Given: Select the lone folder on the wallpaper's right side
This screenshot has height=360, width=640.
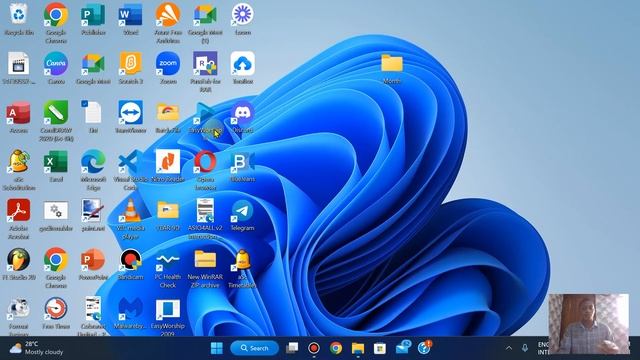Looking at the screenshot, I should point(392,68).
